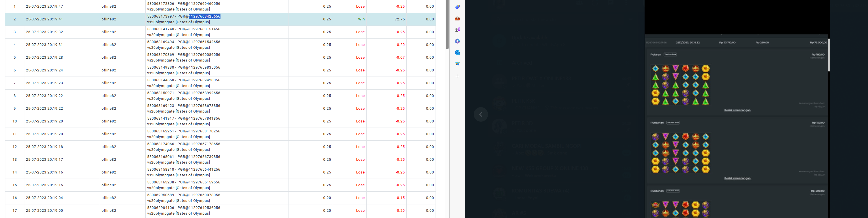Viewport: 868px width, 218px height.
Task: Click the -0.20 amount in row 4
Action: pos(400,45)
